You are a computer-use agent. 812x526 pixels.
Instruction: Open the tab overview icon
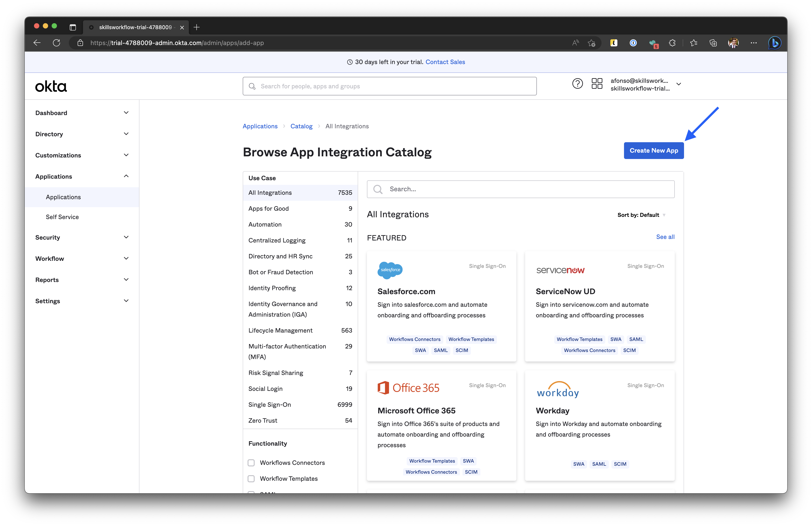click(73, 27)
